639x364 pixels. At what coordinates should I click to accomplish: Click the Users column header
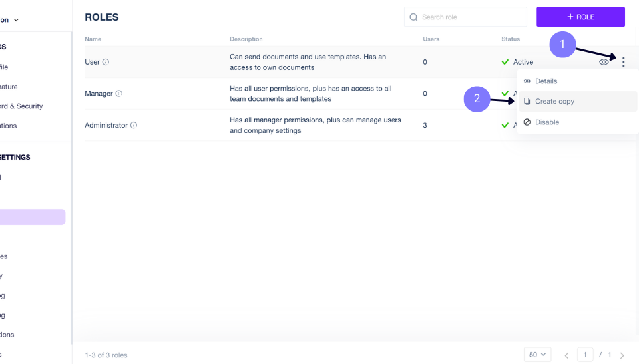[x=431, y=39]
